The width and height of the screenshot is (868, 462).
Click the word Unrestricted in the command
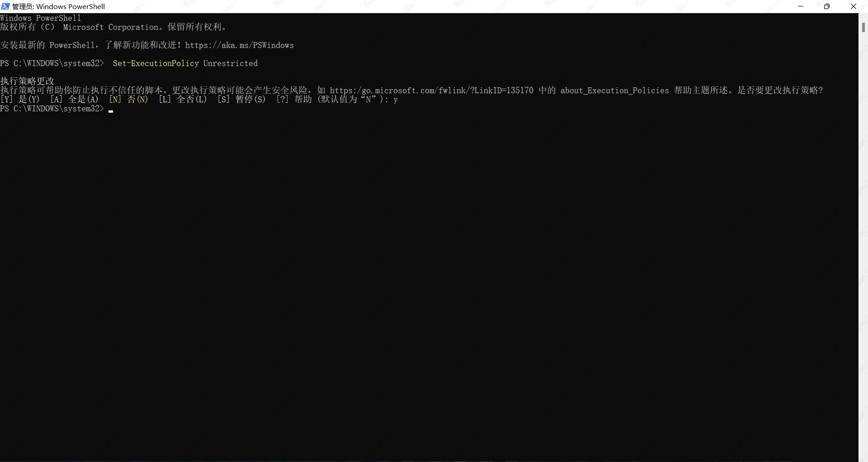[230, 63]
